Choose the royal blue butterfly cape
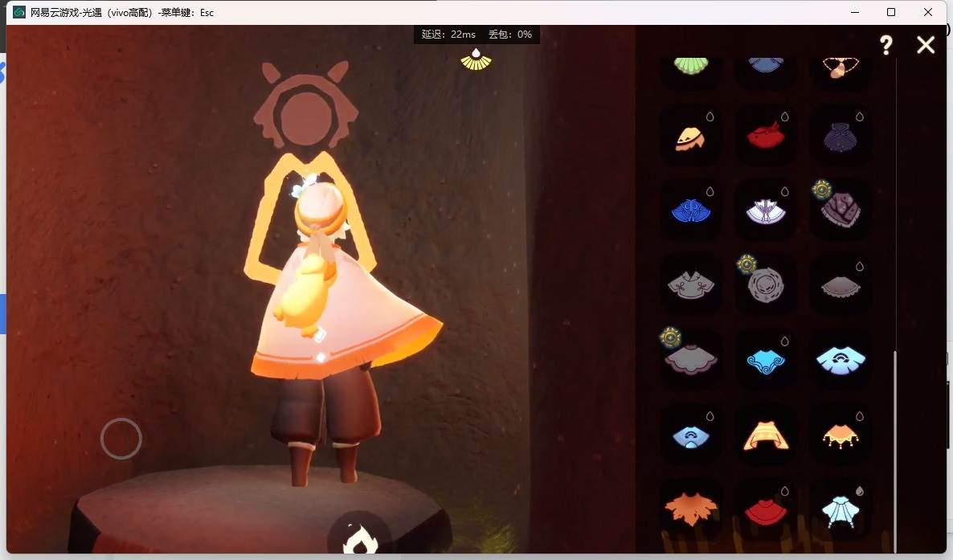 coord(691,211)
